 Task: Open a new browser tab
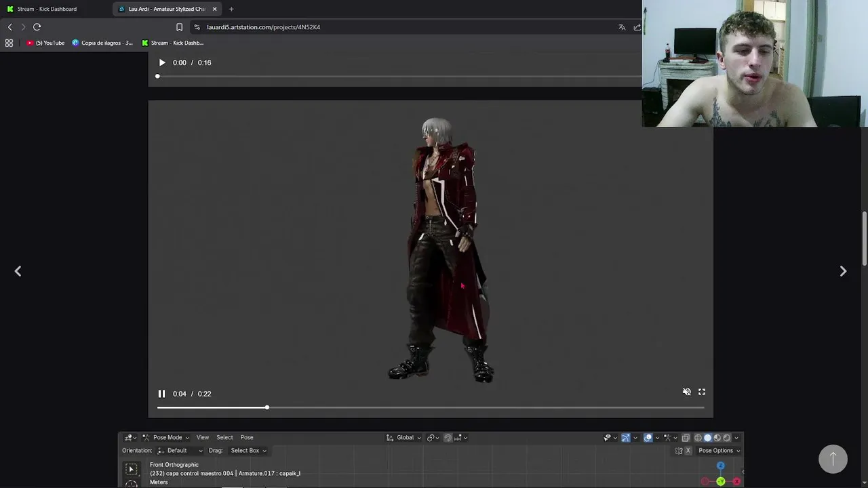231,9
